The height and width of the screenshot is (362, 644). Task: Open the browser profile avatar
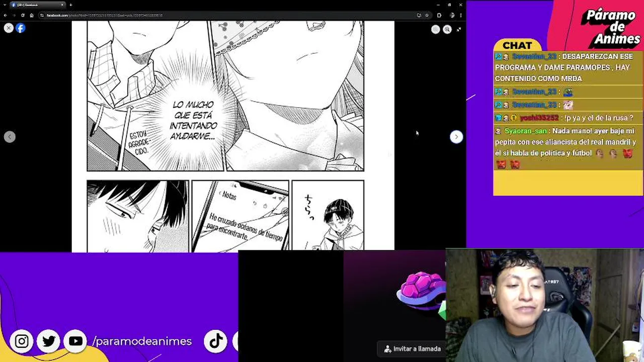pyautogui.click(x=452, y=15)
